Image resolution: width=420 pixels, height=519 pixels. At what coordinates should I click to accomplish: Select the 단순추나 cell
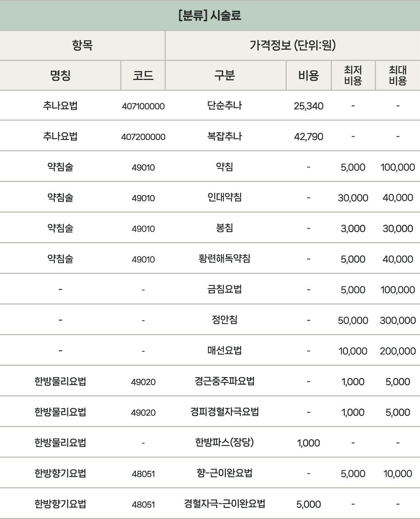pyautogui.click(x=225, y=106)
